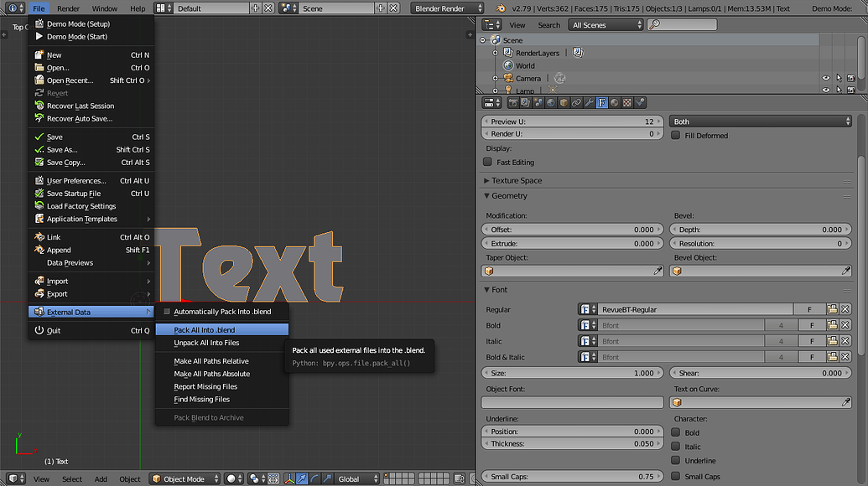Add a new screen layout with plus icon
Screen dimensions: 868x486
pyautogui.click(x=255, y=8)
